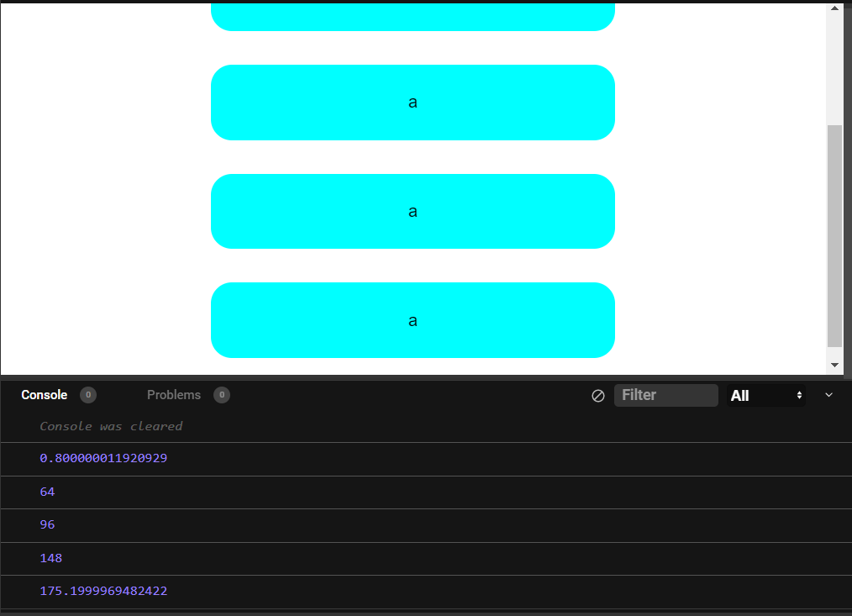852x616 pixels.
Task: Click the Problems count badge
Action: click(222, 395)
